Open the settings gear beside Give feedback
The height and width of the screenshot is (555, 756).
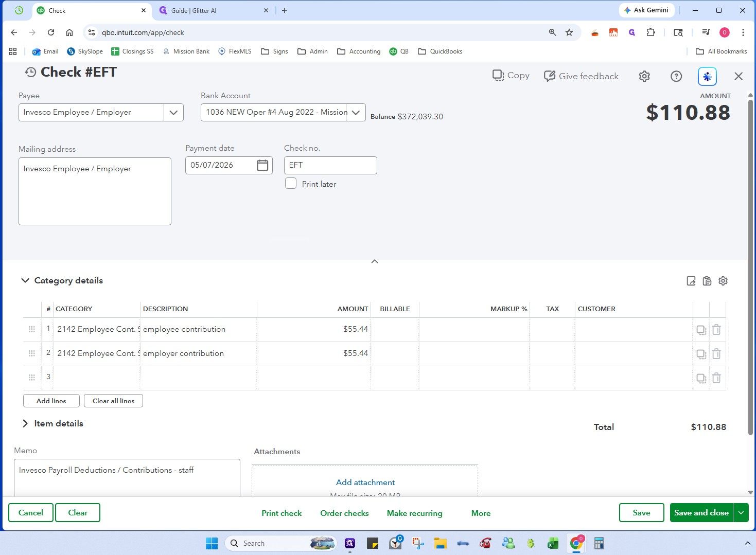(x=644, y=76)
